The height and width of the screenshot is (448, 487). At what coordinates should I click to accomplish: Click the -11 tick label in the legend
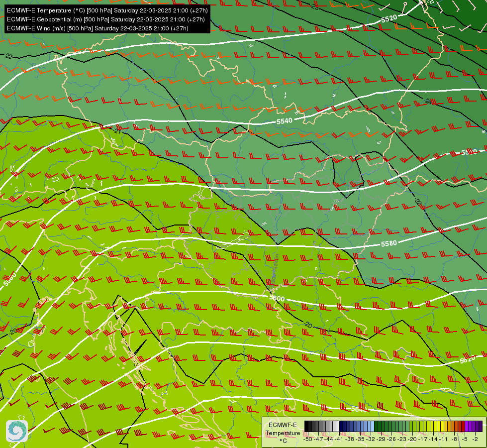click(444, 439)
